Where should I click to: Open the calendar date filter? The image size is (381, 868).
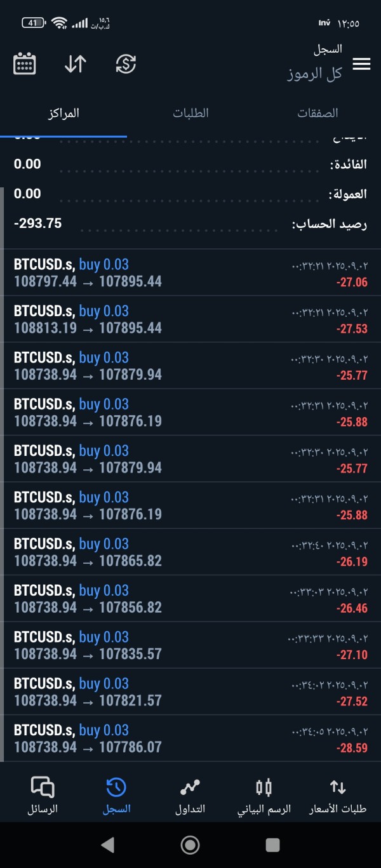pos(25,64)
